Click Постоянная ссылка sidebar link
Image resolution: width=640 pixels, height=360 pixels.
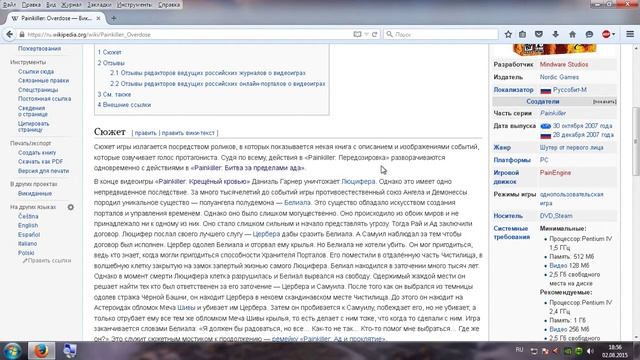click(44, 99)
